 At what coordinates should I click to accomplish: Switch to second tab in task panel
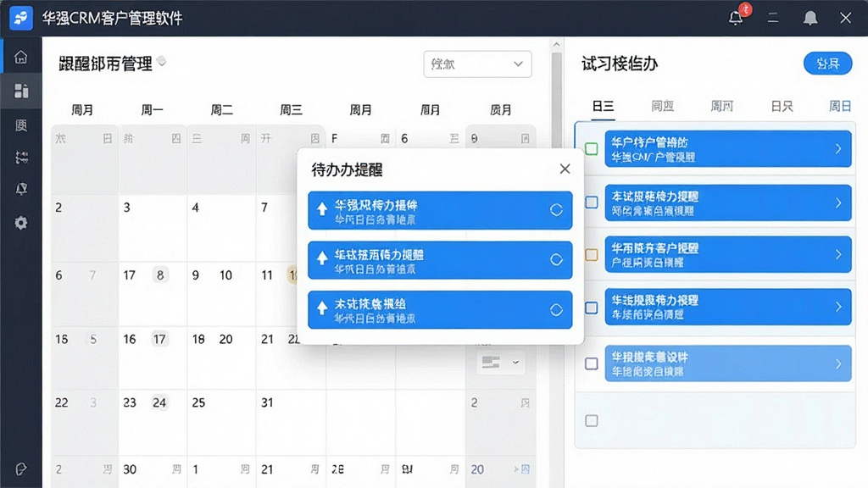[662, 106]
